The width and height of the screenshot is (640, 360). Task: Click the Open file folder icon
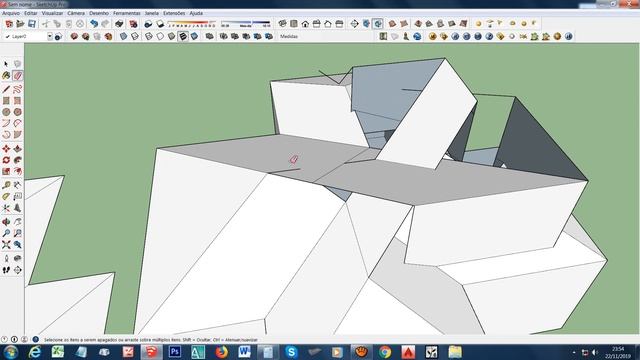coord(20,24)
